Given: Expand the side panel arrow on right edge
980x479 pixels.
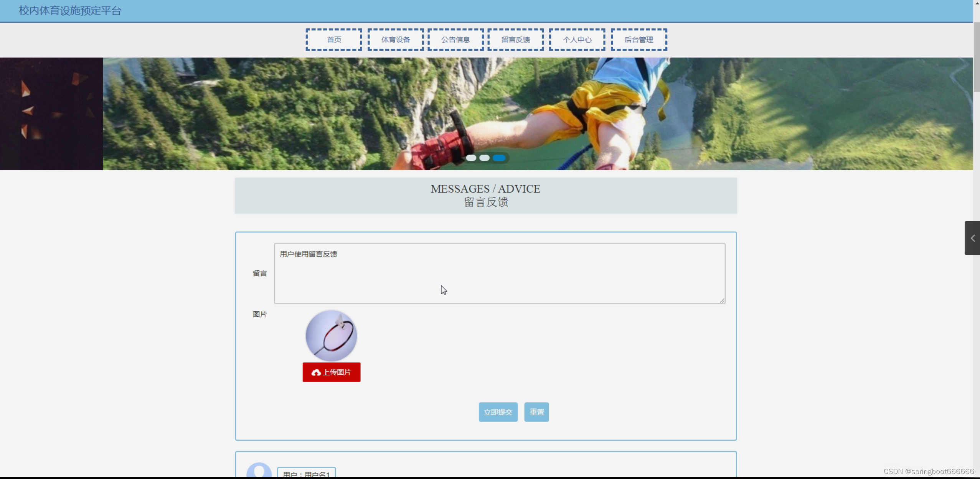Looking at the screenshot, I should click(972, 238).
